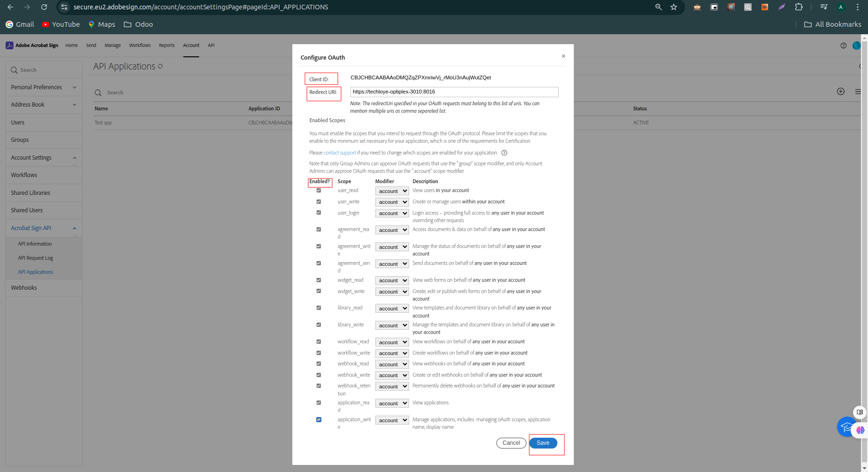Open the API top navigation tab
The width and height of the screenshot is (868, 472).
click(211, 46)
